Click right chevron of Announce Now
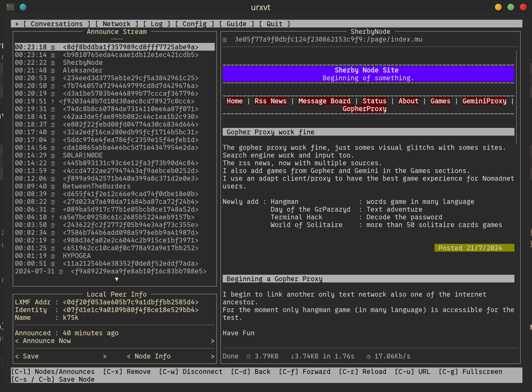Viewport: 532px width, 392px height. point(213,341)
